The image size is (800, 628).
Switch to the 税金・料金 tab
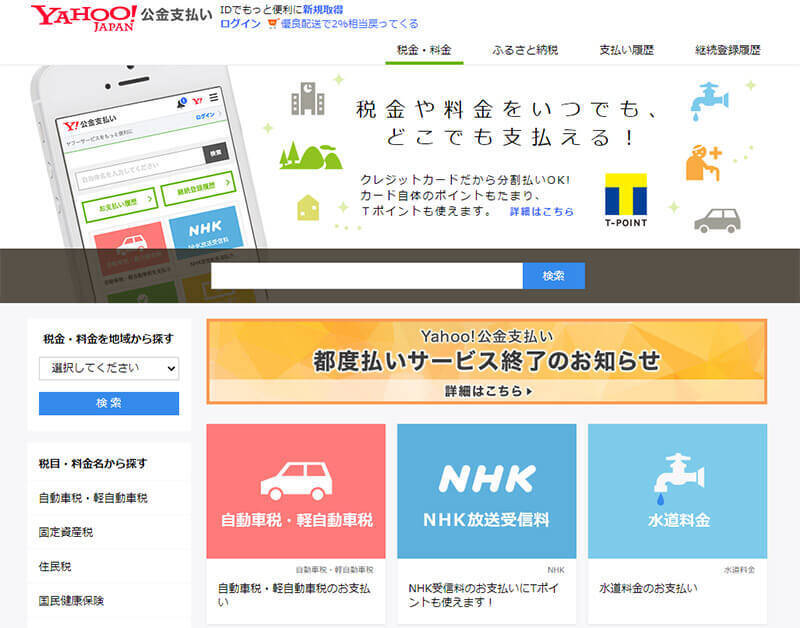(424, 50)
